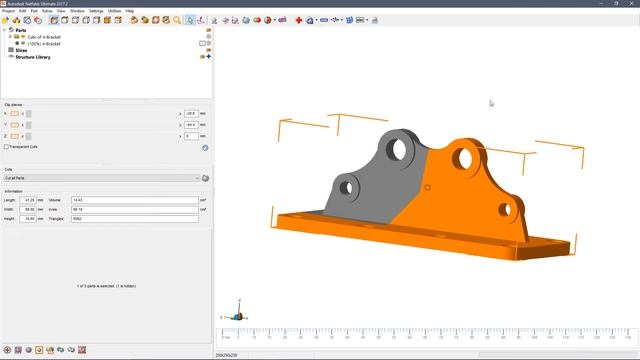Screen dimensions: 640x360
Task: Click the Volume information field
Action: pos(135,200)
